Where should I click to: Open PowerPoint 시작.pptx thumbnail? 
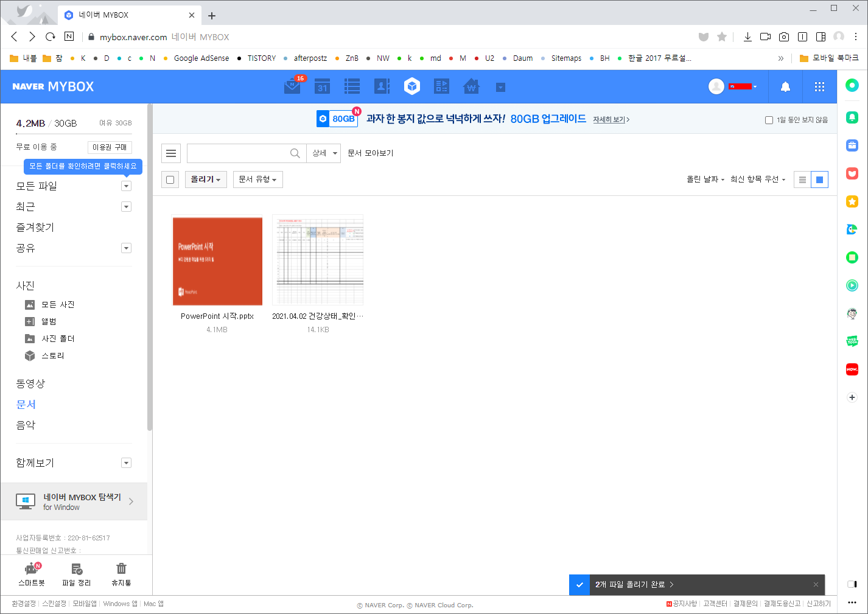point(217,260)
